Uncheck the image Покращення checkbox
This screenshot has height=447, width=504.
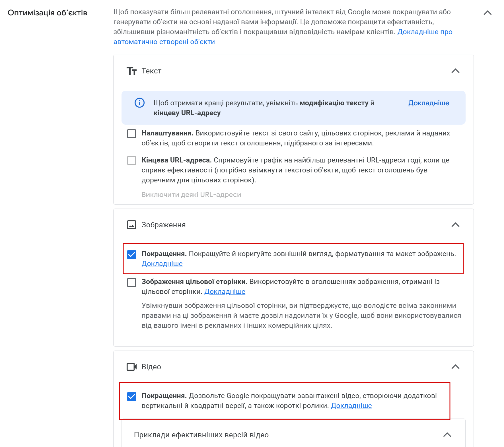(x=131, y=254)
